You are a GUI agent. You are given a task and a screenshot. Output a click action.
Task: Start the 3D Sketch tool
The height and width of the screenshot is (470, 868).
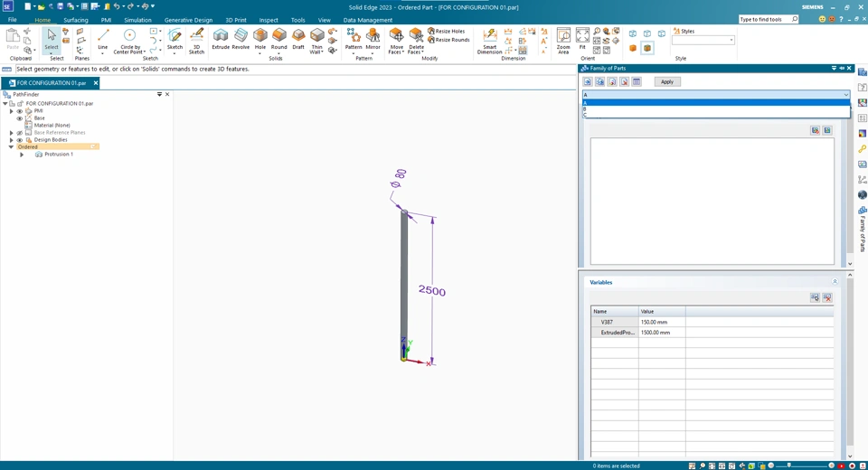[196, 42]
